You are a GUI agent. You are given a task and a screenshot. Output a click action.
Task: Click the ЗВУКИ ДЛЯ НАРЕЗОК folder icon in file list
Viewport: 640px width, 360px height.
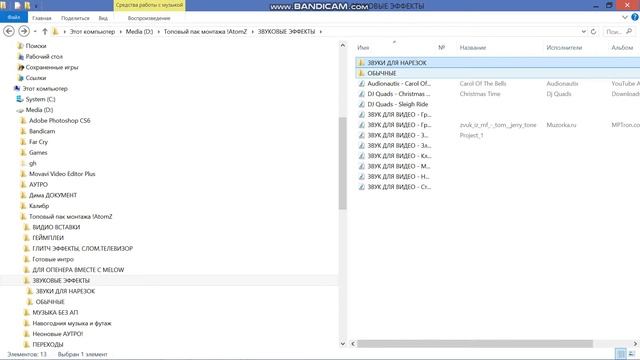click(x=361, y=62)
